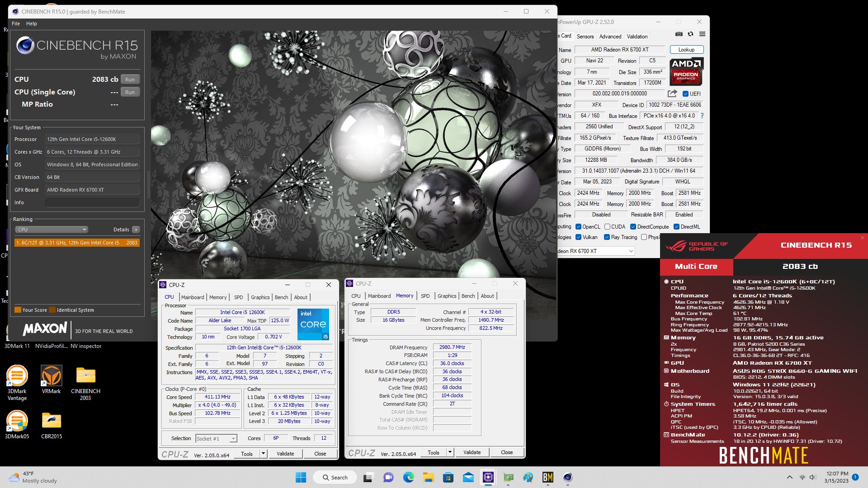Image resolution: width=868 pixels, height=488 pixels.
Task: Switch to Graphics tab in Memory CPU-Z window
Action: click(x=447, y=296)
